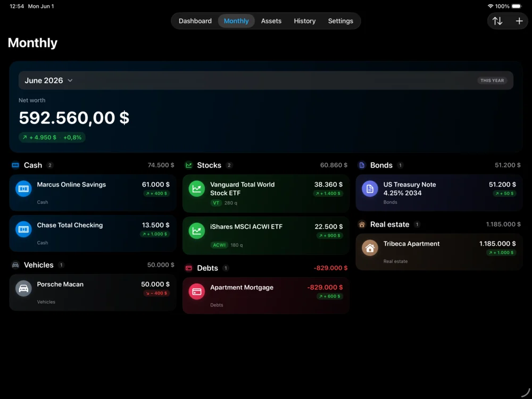The image size is (532, 399).
Task: Click the Stocks section heading
Action: click(209, 165)
